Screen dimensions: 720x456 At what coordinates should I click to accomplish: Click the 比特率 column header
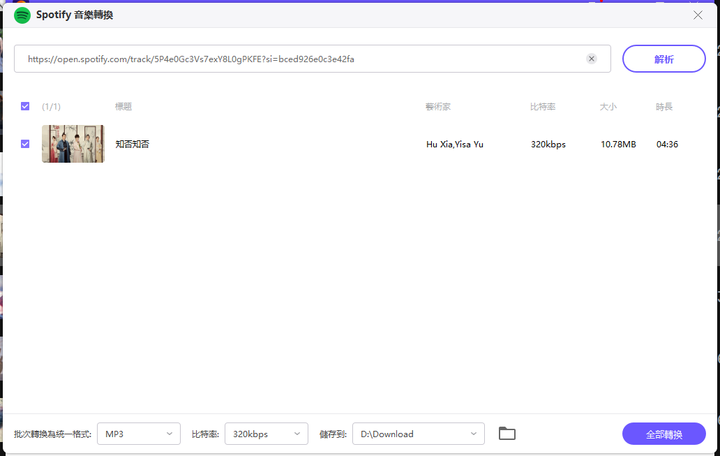point(543,107)
